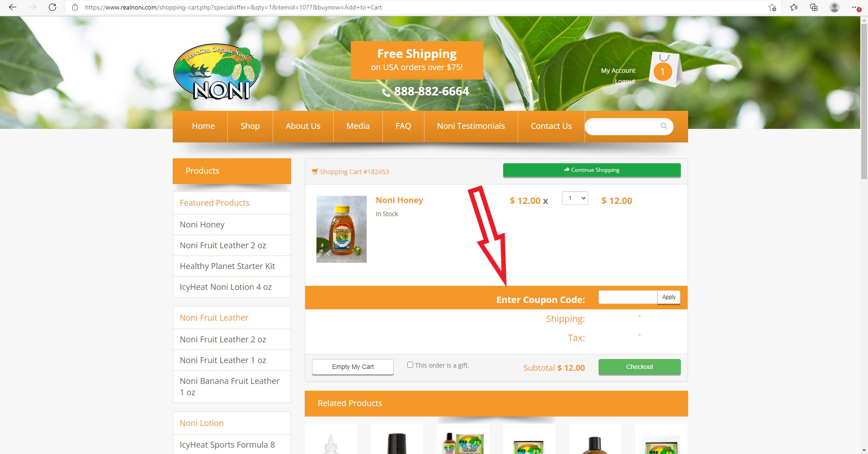Click the Subtotal $ 12.00 text
The height and width of the screenshot is (454, 868).
pos(554,368)
